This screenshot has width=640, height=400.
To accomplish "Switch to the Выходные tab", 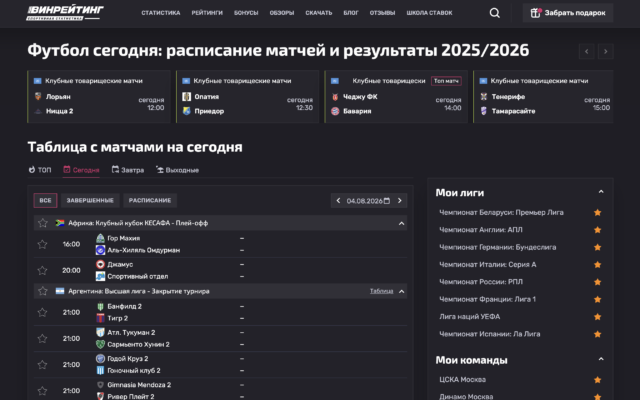I will [x=177, y=170].
